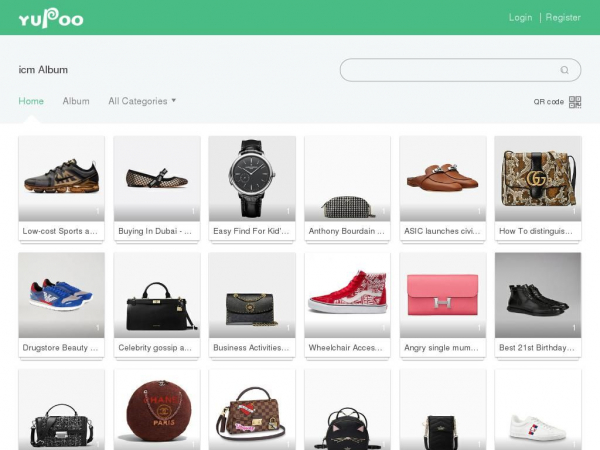600x450 pixels.
Task: Open the black tweed handbag thumbnail
Action: pyautogui.click(x=61, y=409)
